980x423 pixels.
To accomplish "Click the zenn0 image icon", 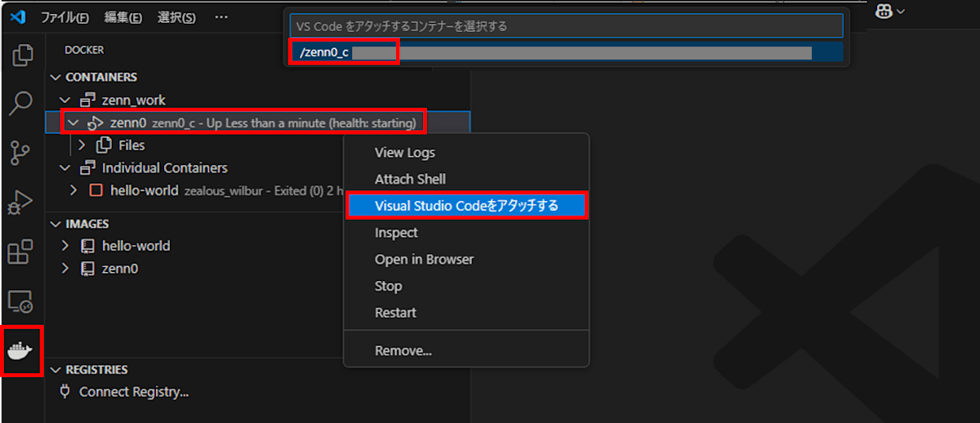I will pos(87,268).
